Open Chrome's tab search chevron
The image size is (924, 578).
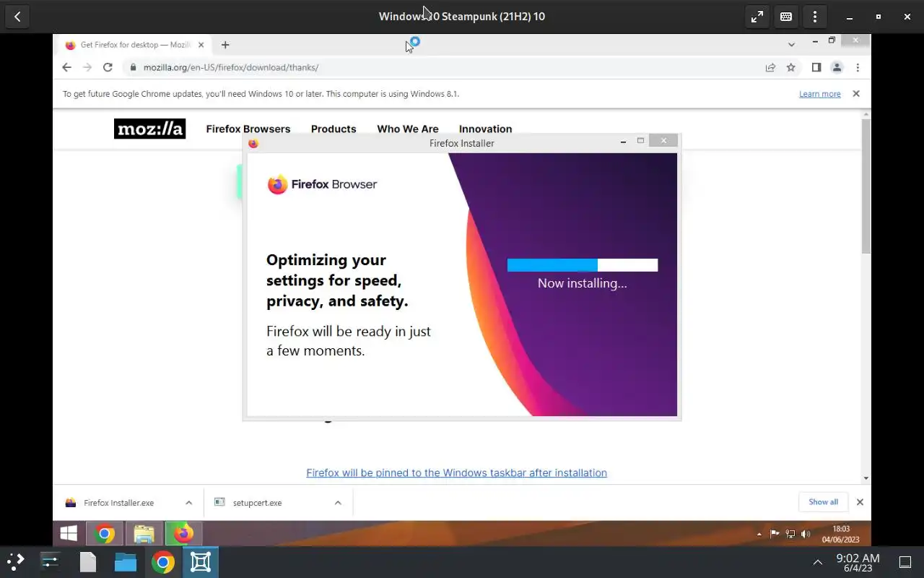tap(791, 45)
